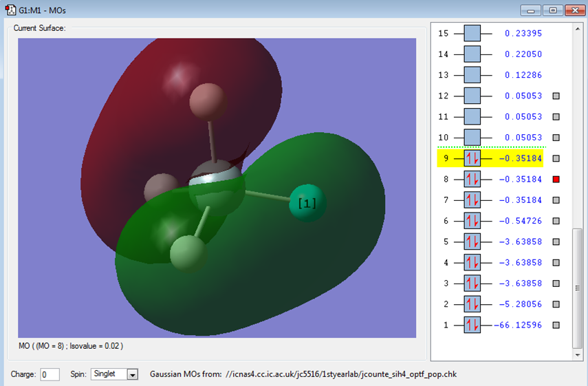Click the Charge input field
Image resolution: width=588 pixels, height=386 pixels.
[50, 374]
